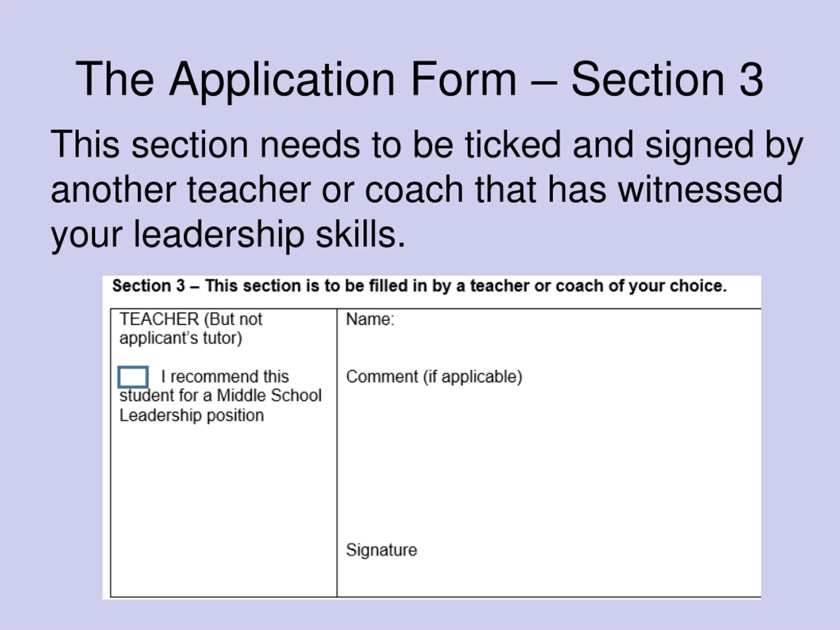
Task: Click the word 'witnessed' in the paragraph
Action: tap(701, 189)
